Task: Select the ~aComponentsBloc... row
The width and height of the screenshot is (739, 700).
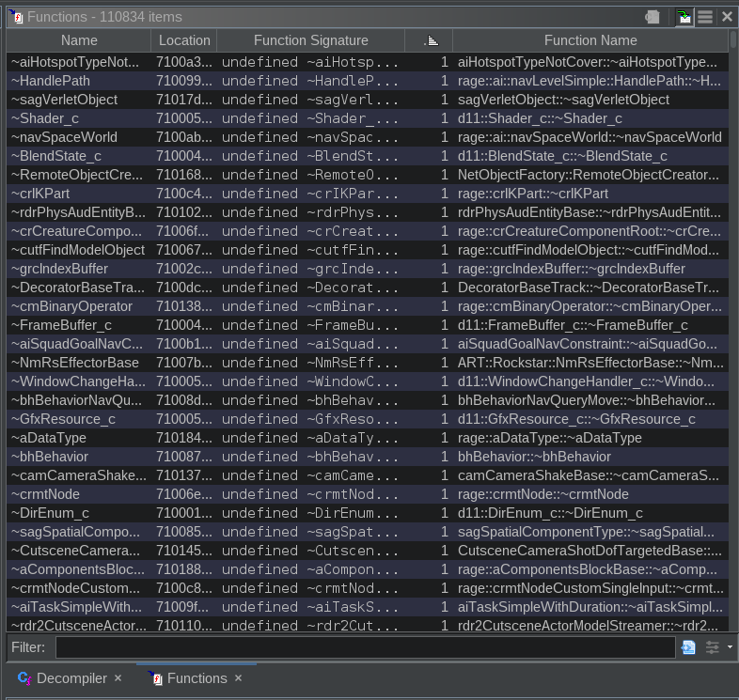Action: 368,569
